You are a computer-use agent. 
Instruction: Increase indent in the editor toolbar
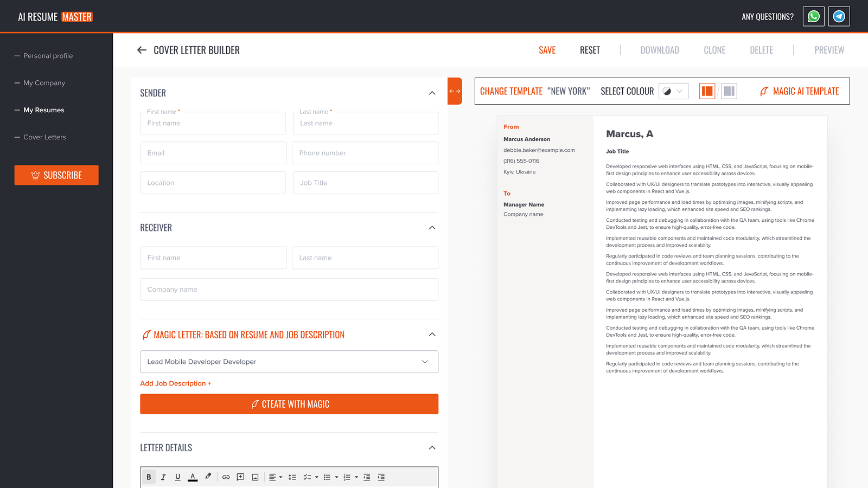click(x=381, y=477)
